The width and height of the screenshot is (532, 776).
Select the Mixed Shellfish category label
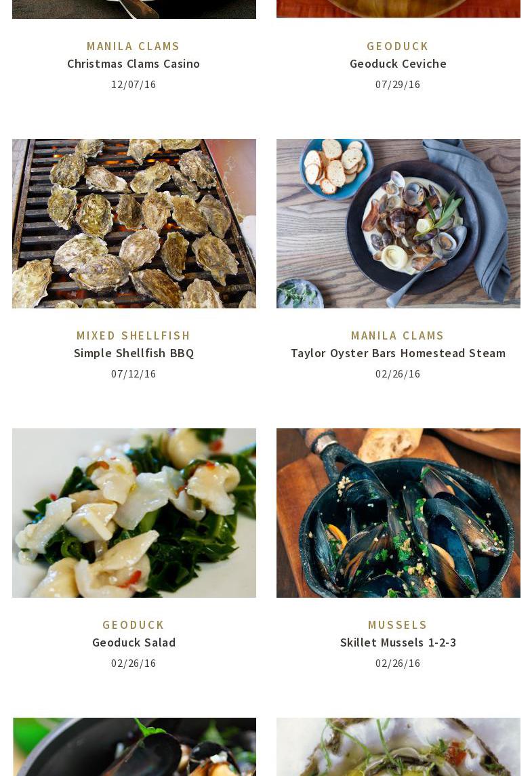click(134, 335)
